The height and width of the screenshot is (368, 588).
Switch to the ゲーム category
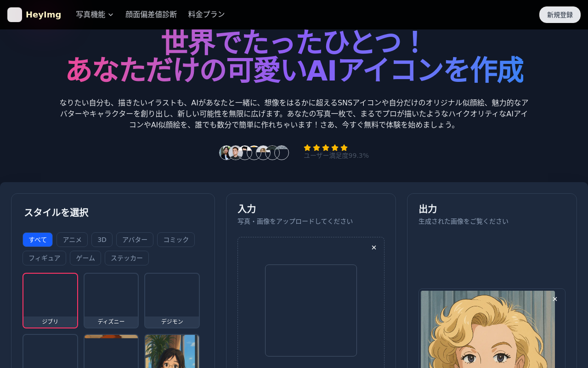point(85,258)
